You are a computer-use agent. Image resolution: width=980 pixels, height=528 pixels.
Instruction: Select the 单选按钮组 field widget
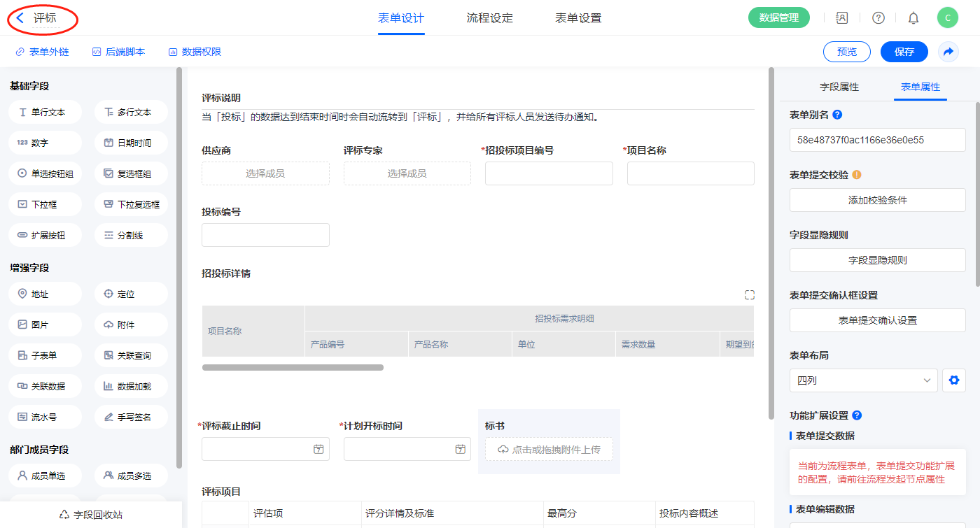coord(45,173)
